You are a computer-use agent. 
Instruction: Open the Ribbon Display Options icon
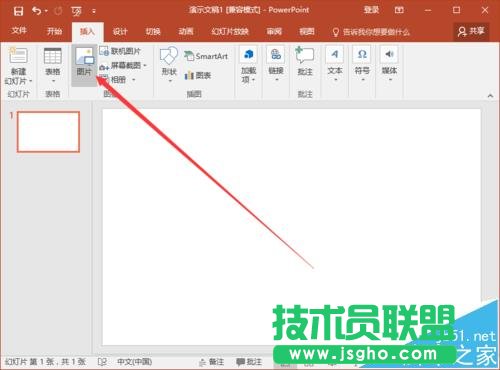[399, 10]
